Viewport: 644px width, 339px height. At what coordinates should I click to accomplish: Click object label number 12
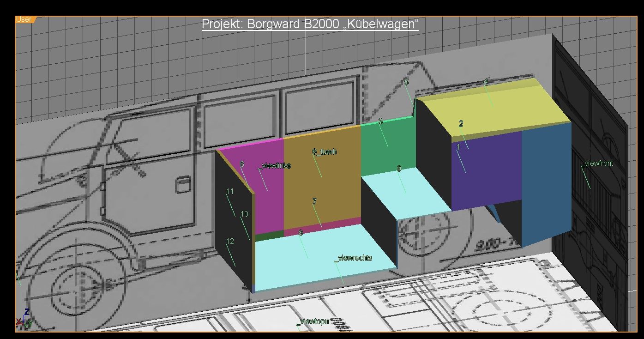230,241
